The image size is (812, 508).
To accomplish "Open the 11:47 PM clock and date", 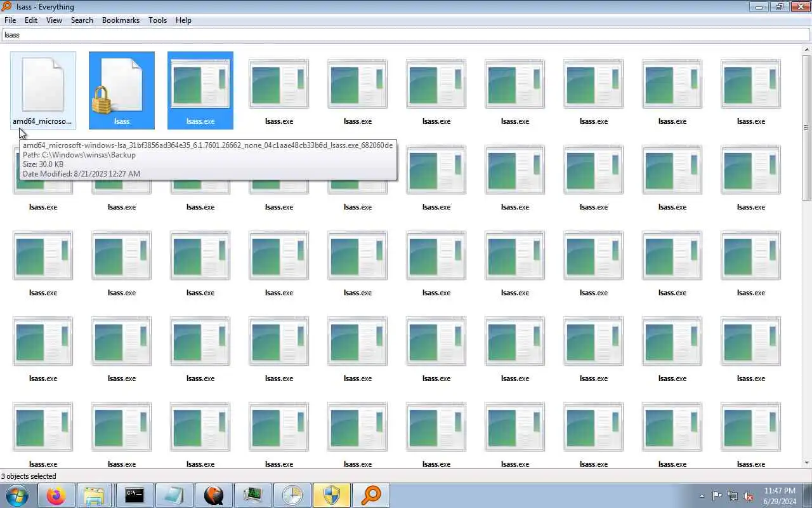I will pyautogui.click(x=780, y=496).
